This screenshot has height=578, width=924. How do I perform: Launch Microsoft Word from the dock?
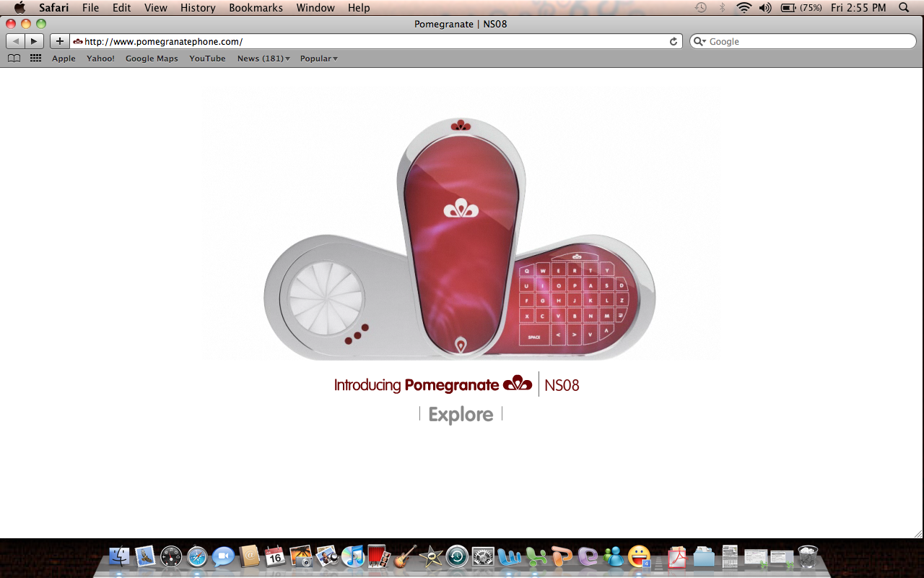pos(509,556)
